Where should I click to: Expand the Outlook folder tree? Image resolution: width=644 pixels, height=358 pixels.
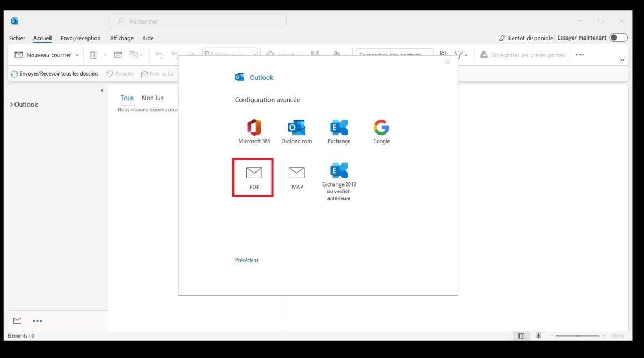11,105
